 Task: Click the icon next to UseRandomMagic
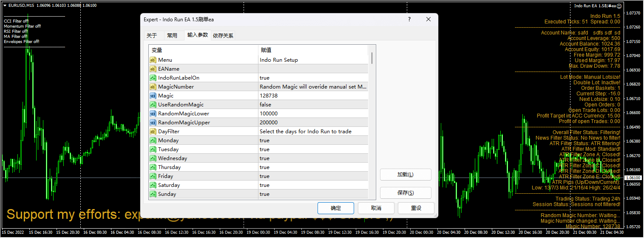point(153,105)
